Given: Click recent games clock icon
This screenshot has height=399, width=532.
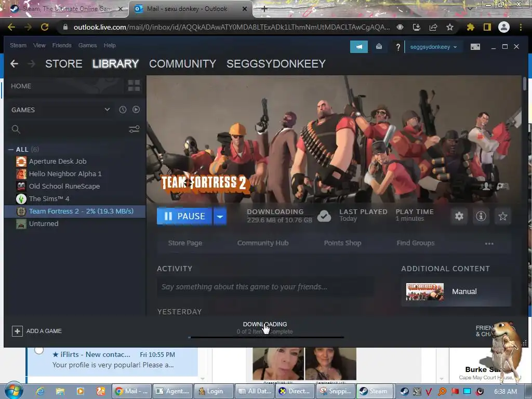Looking at the screenshot, I should tap(123, 110).
